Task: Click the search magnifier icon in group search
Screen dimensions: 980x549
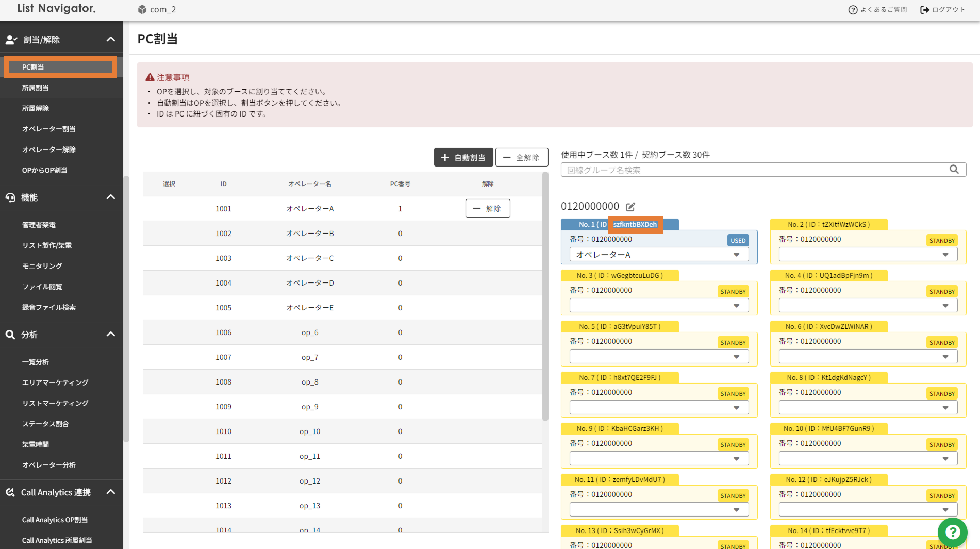Action: (x=954, y=170)
